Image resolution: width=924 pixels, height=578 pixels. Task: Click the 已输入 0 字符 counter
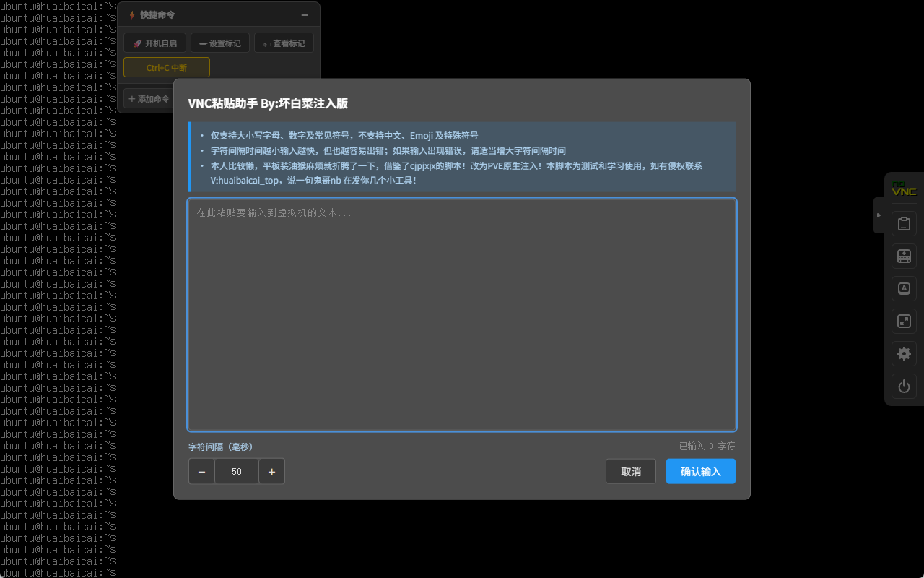click(x=707, y=447)
